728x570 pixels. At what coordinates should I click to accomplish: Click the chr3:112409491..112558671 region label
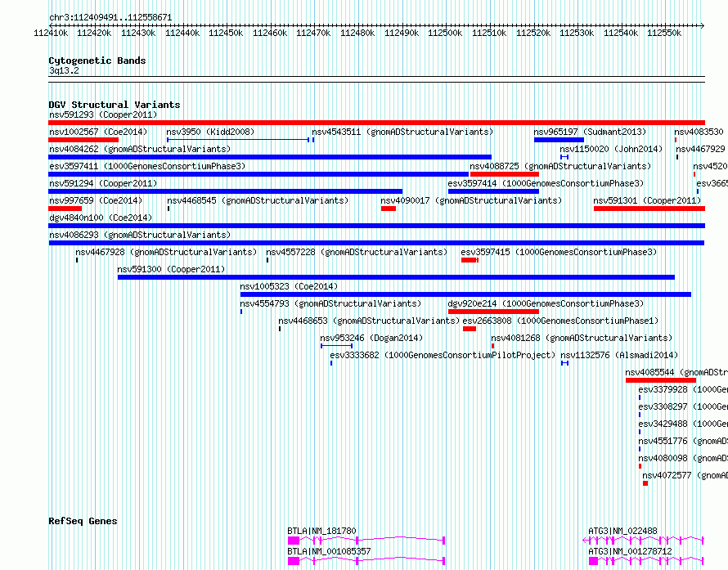(110, 17)
